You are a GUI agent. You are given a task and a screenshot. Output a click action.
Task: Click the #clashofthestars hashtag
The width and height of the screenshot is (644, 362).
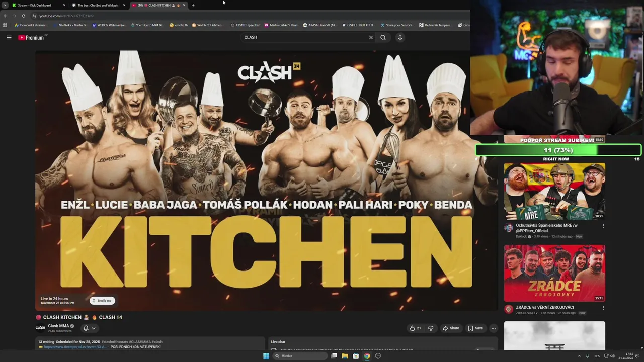[x=115, y=342]
